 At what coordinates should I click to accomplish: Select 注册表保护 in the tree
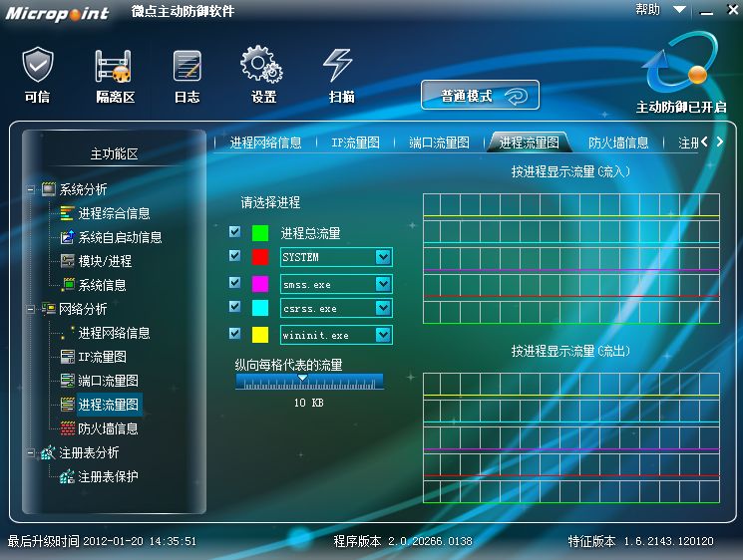click(108, 476)
